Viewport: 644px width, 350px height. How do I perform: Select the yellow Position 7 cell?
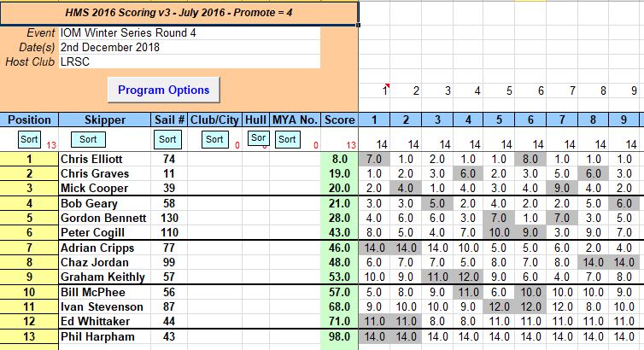tap(29, 248)
